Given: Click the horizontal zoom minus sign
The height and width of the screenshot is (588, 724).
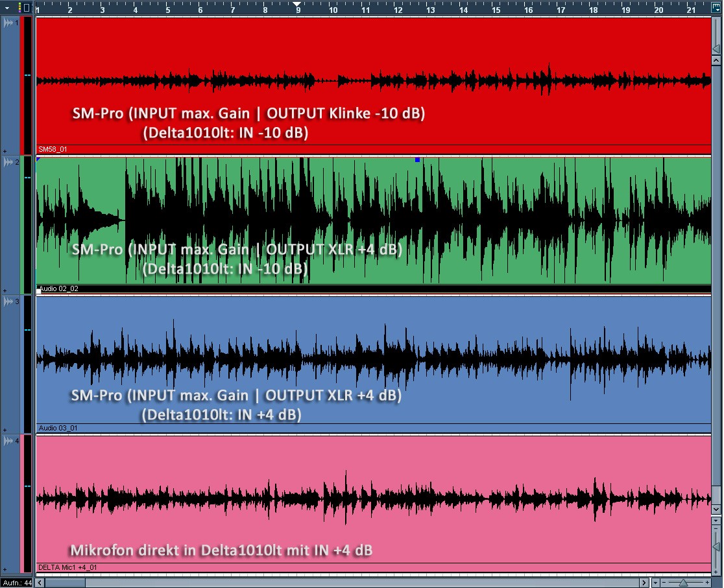Looking at the screenshot, I should point(662,583).
